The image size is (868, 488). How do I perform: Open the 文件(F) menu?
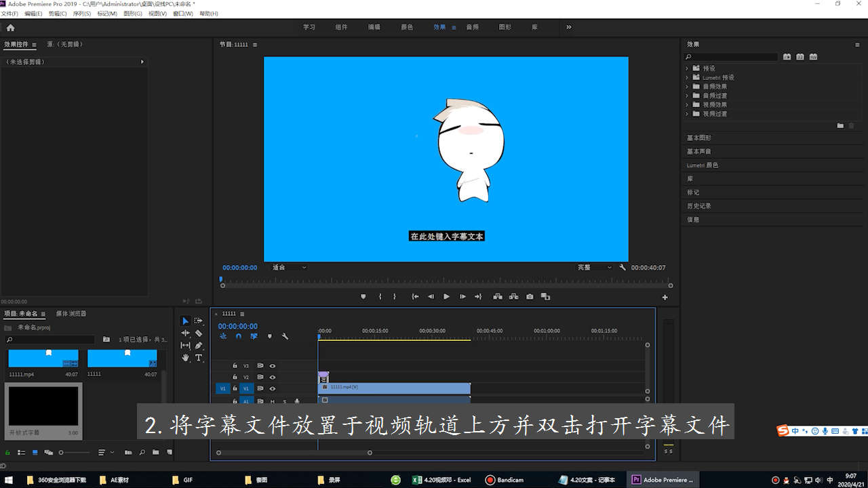[9, 14]
